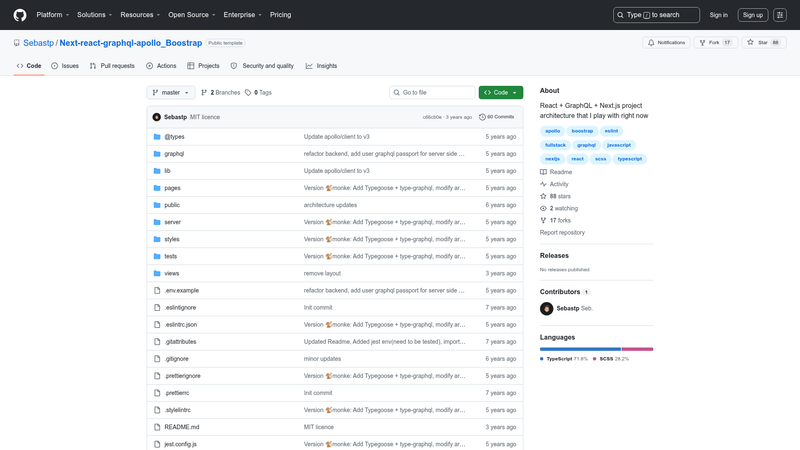Screen dimensions: 800x450
Task: Open the appearance settings icon in header
Action: point(780,15)
